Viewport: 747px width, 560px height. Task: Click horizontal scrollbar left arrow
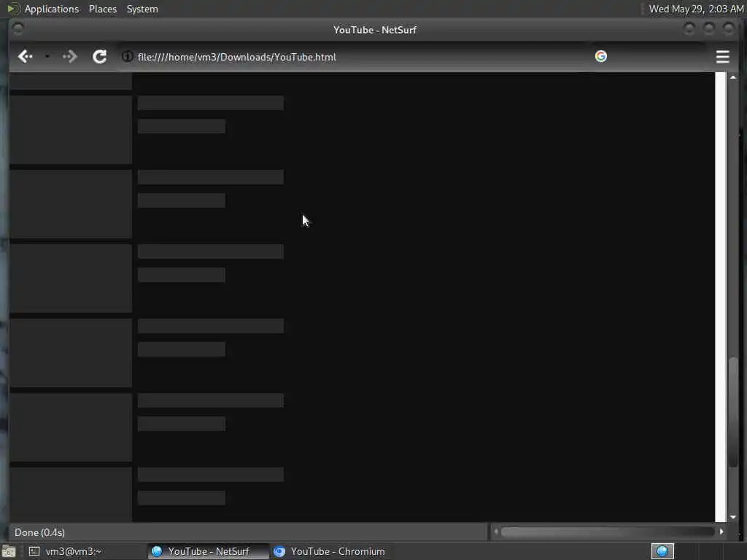pos(496,532)
